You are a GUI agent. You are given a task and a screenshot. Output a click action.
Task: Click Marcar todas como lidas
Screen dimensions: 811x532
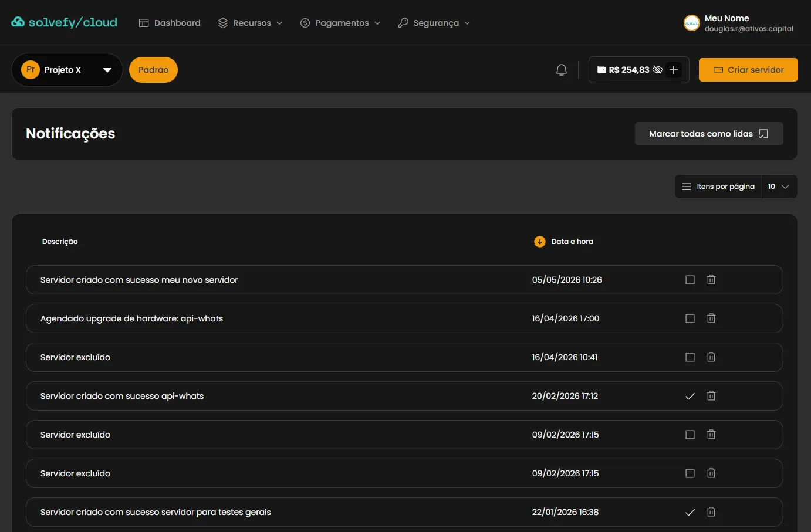pyautogui.click(x=709, y=134)
